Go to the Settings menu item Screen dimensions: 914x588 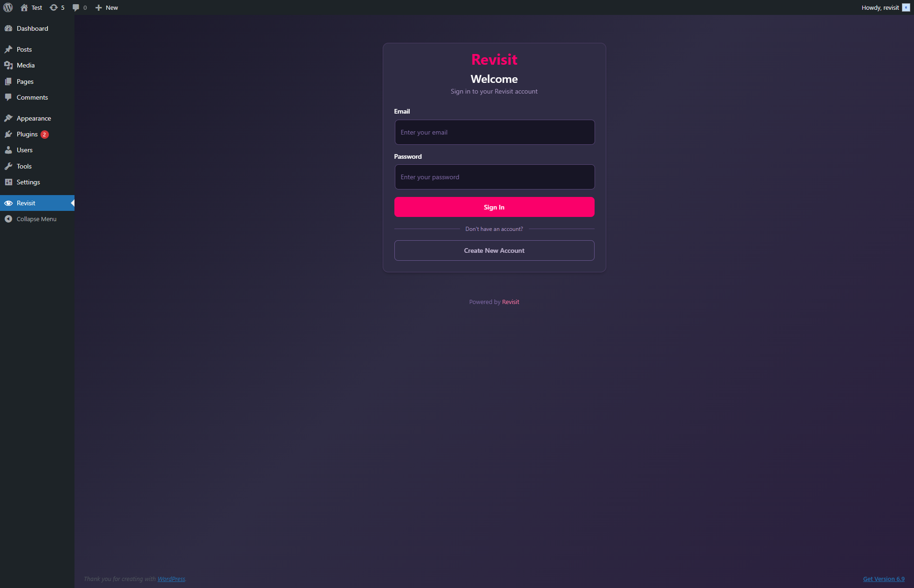[28, 182]
